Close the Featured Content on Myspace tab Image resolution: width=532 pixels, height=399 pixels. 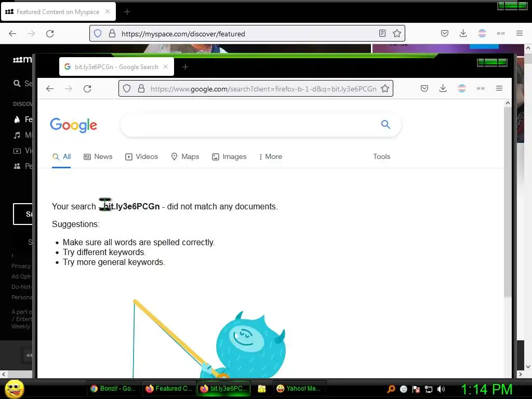pos(108,11)
